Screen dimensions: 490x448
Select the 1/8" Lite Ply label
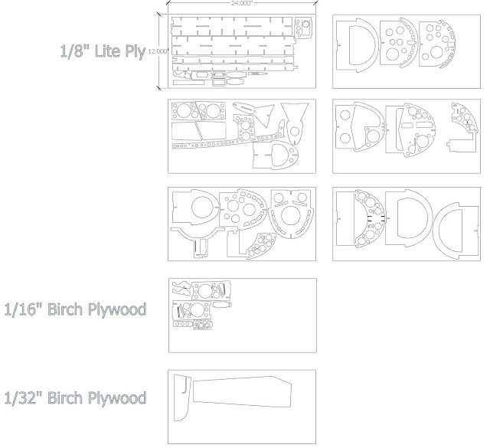coord(103,51)
